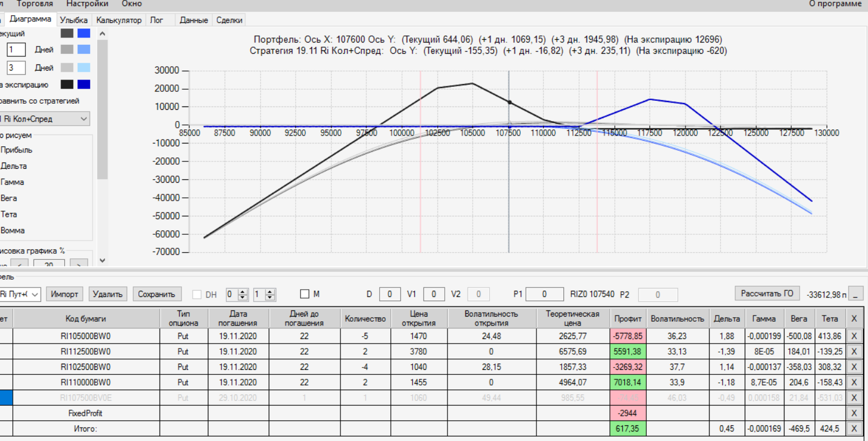Open the Лог tab
This screenshot has height=441, width=868.
click(157, 20)
